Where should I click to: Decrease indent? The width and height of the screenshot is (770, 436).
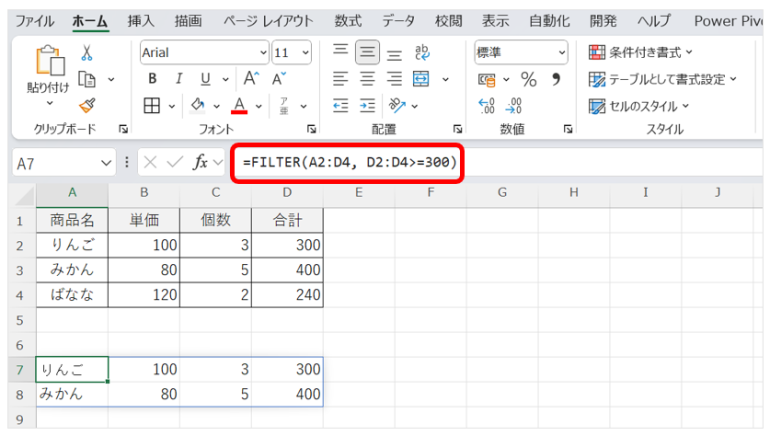coord(340,106)
